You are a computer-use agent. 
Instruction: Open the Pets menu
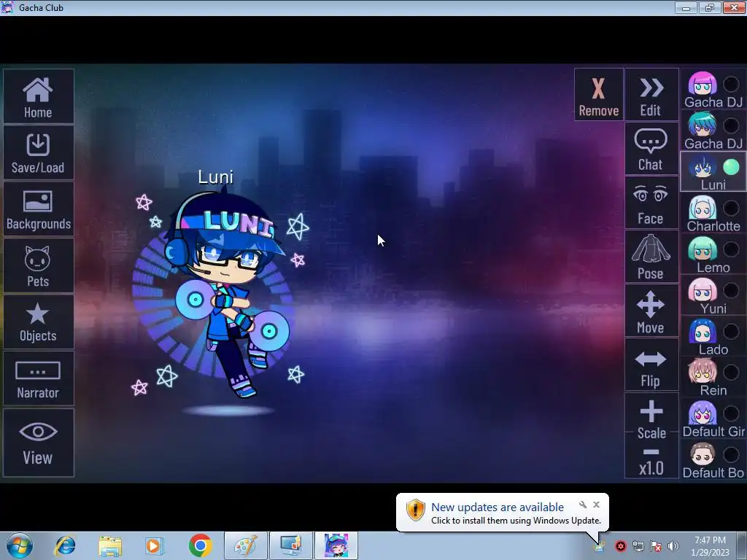pos(38,265)
